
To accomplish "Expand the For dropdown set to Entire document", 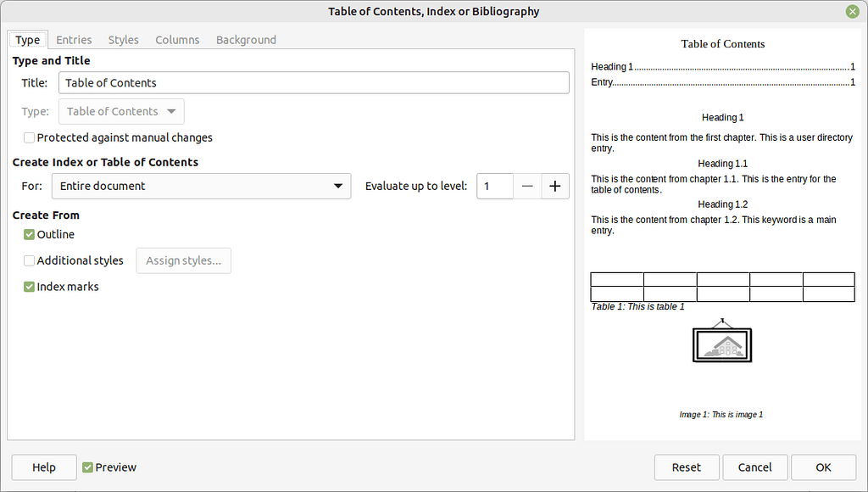I will [x=201, y=186].
